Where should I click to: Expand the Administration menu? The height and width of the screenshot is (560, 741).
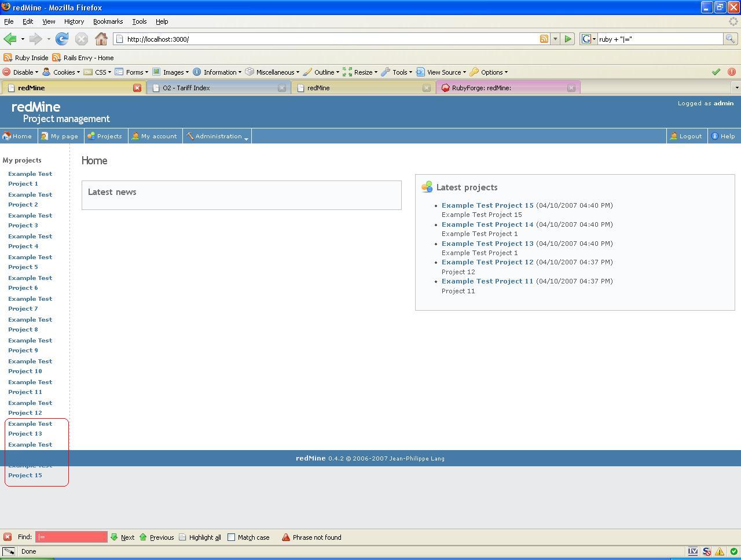[x=218, y=137]
